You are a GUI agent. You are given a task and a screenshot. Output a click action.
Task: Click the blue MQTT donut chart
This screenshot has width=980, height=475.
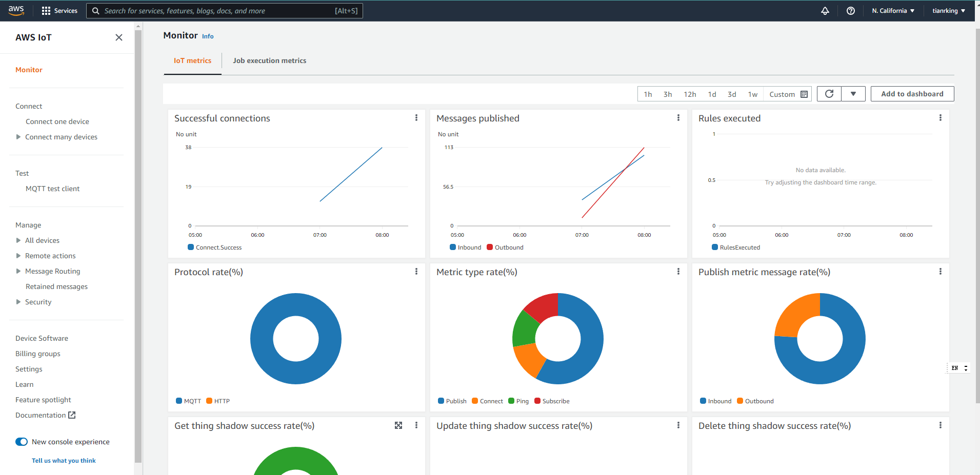point(296,339)
